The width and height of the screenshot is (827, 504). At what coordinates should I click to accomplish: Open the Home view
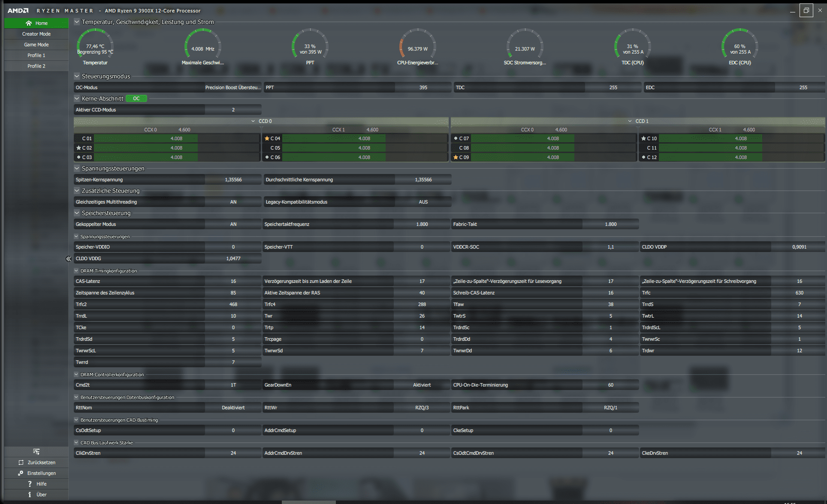[36, 23]
